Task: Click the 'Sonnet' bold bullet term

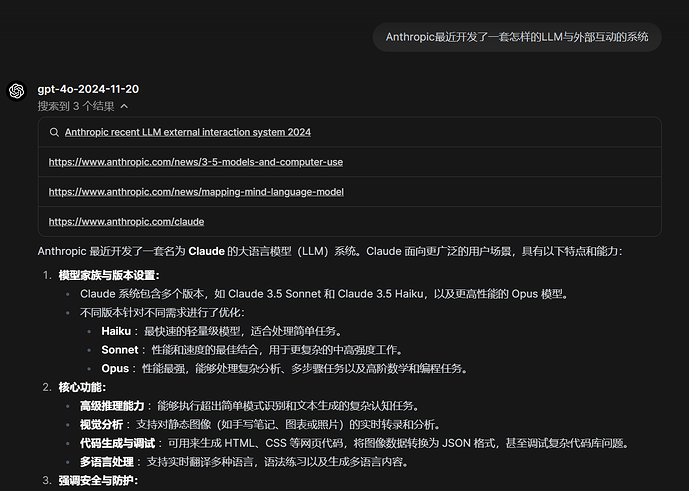Action: (120, 350)
